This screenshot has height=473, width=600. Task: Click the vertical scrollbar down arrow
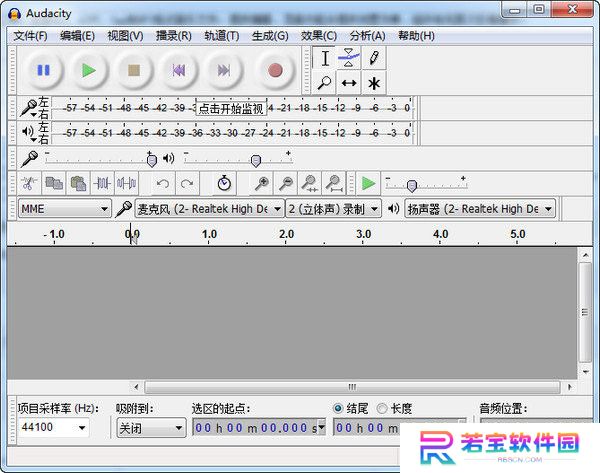click(x=585, y=371)
